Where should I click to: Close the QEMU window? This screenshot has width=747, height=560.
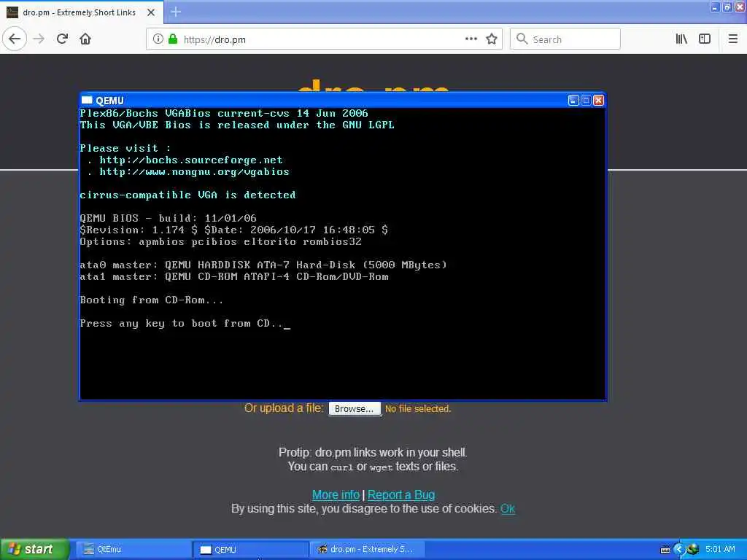(598, 101)
